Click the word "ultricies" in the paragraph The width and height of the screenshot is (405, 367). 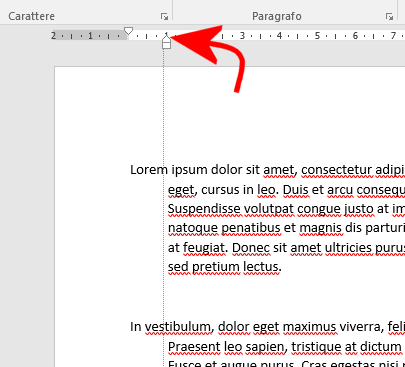click(x=348, y=248)
